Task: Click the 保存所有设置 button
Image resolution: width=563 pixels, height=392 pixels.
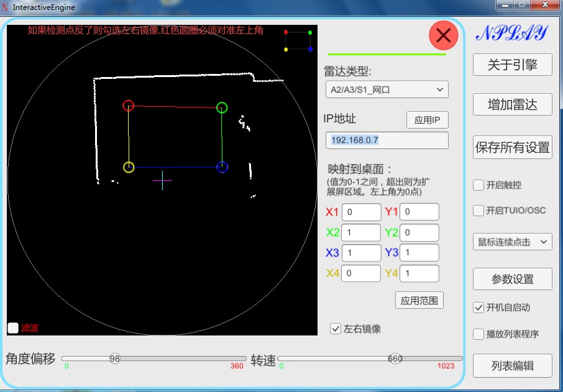Action: click(513, 147)
